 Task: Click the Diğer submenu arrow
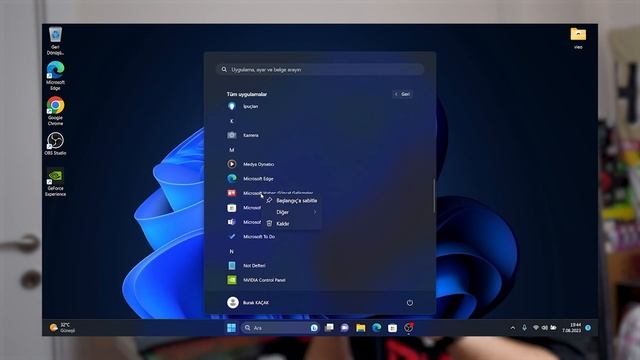pyautogui.click(x=315, y=212)
